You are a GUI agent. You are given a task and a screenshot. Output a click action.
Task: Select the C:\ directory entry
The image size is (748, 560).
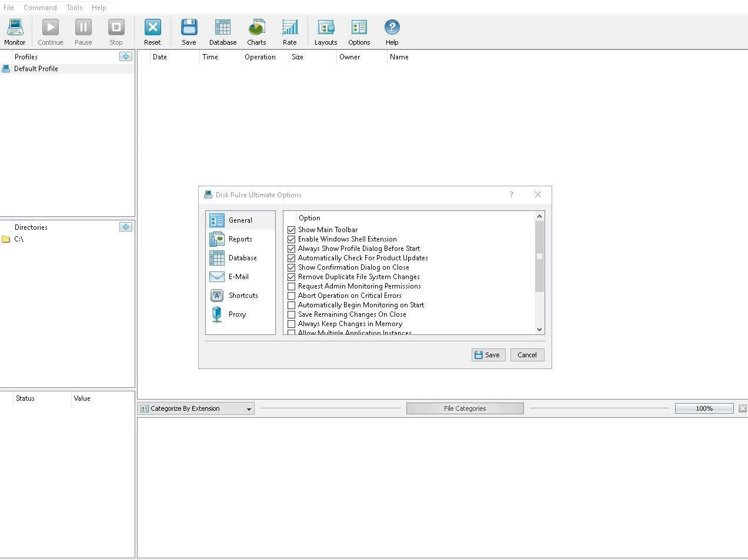[x=67, y=239]
